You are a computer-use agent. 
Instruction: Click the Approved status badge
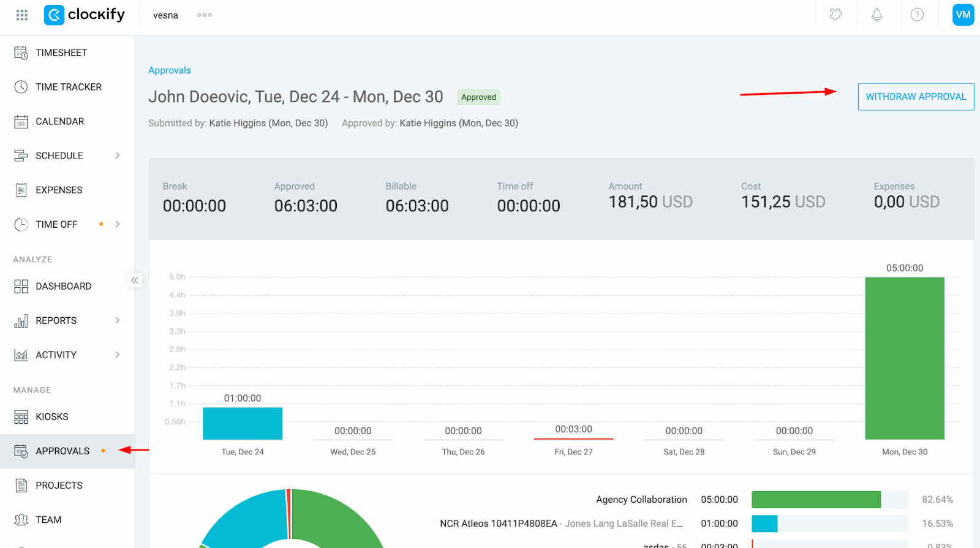click(x=479, y=97)
